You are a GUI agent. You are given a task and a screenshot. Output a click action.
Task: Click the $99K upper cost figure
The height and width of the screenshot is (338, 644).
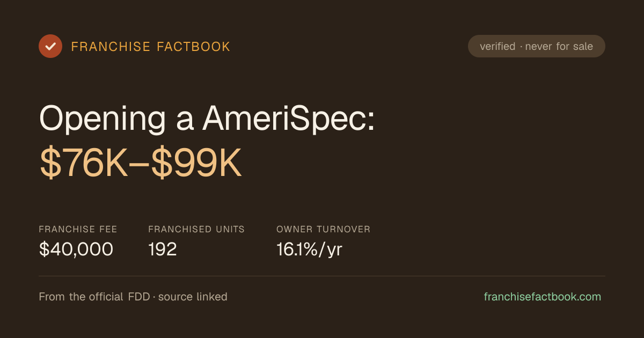click(196, 165)
